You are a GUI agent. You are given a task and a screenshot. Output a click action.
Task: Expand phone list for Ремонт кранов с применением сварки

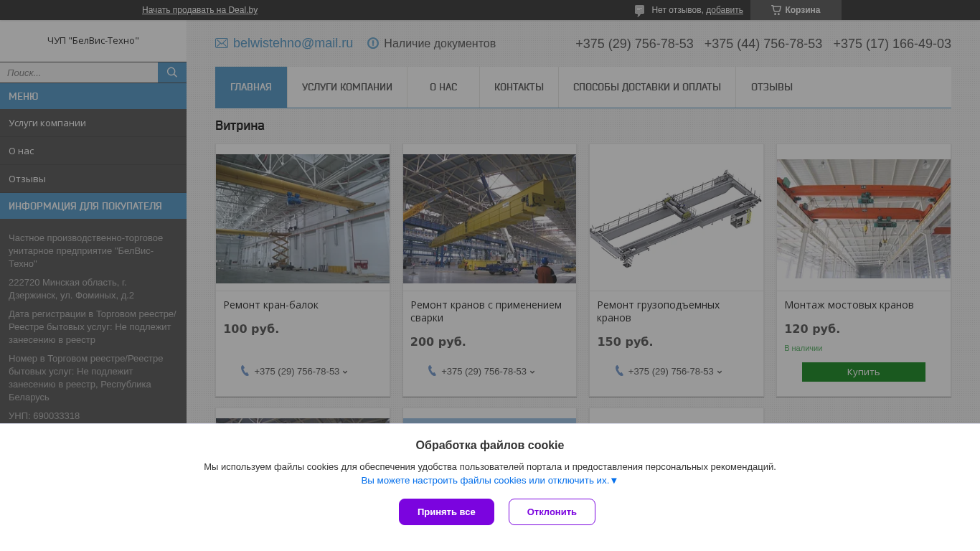[532, 372]
